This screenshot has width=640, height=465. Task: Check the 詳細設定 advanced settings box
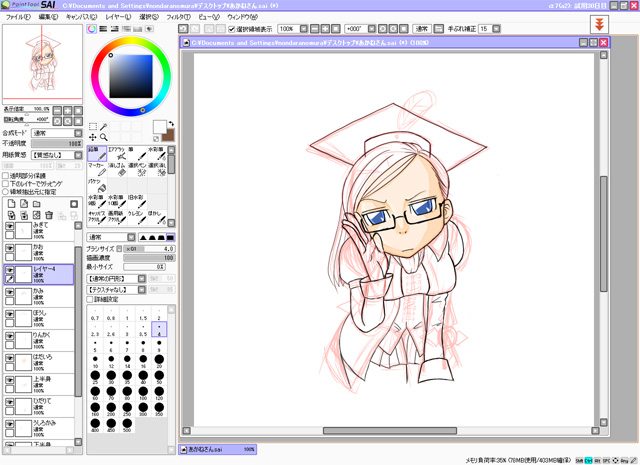click(90, 299)
